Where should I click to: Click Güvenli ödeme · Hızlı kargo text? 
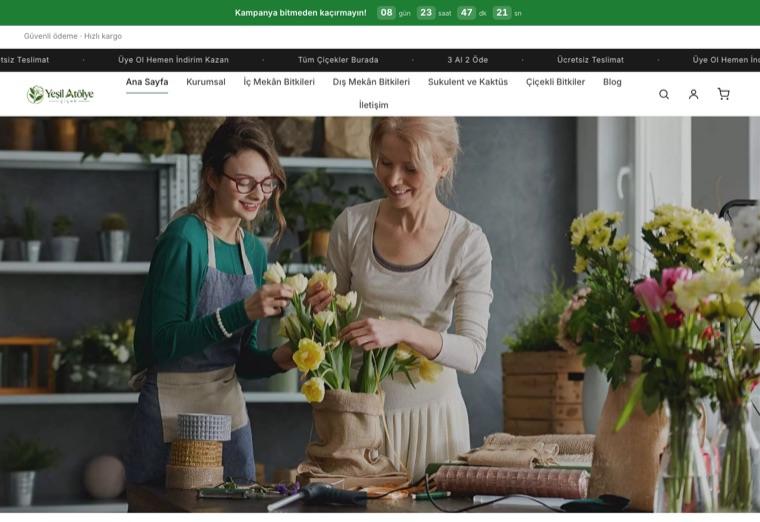pos(73,36)
